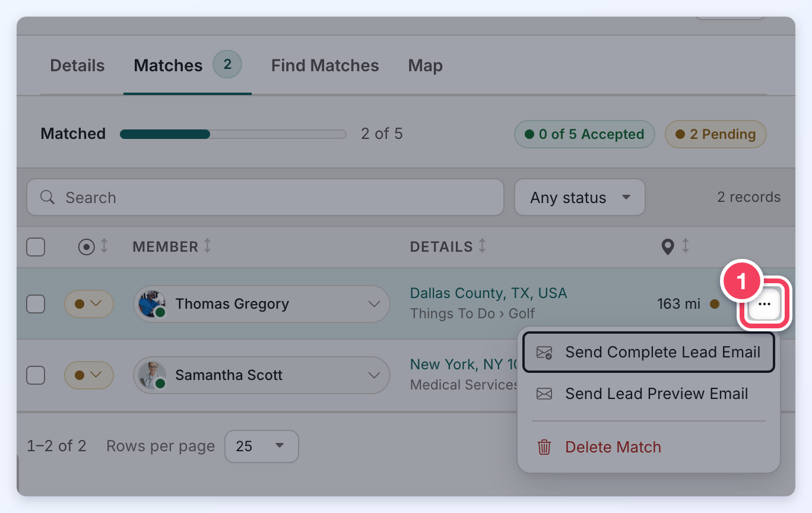
Task: Choose Send Lead Preview Email from menu
Action: point(648,394)
